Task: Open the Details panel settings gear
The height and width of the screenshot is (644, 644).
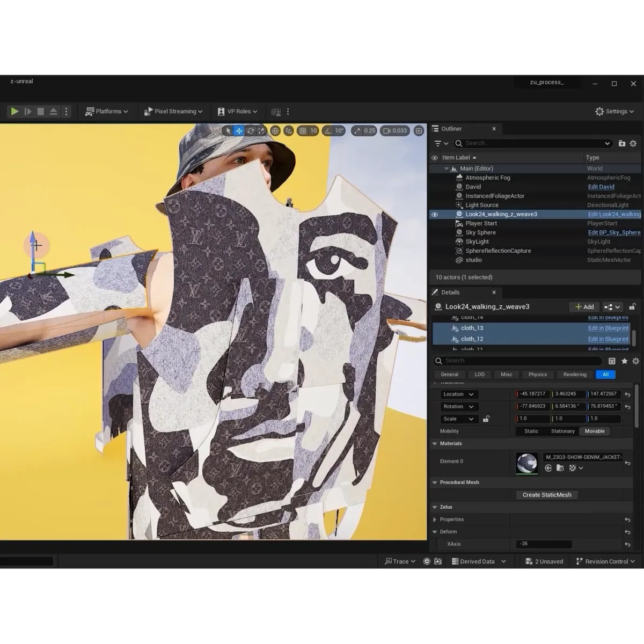Action: [635, 361]
